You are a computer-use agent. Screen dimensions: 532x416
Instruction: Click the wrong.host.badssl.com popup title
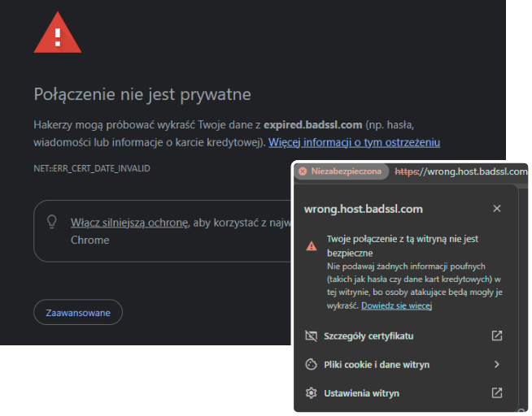click(364, 209)
